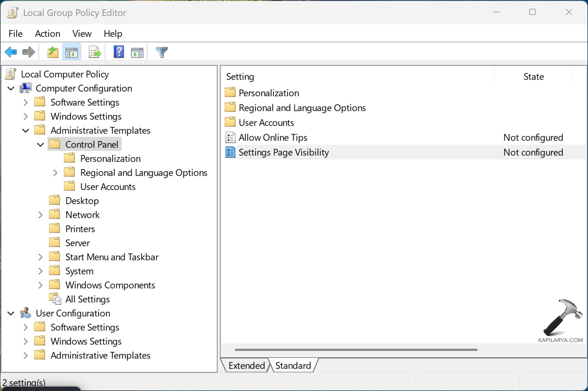Toggle Show/Hide Console Tree icon
588x391 pixels.
[x=71, y=52]
